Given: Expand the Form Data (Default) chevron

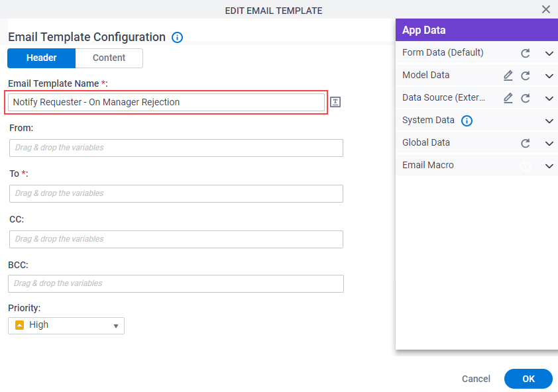Looking at the screenshot, I should tap(549, 54).
